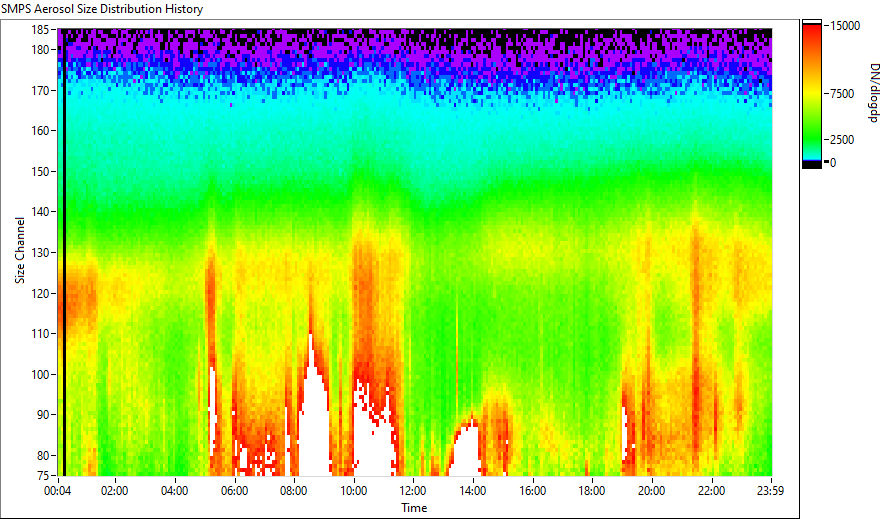884x519 pixels.
Task: Select the 7500 color scale marker
Action: (842, 94)
